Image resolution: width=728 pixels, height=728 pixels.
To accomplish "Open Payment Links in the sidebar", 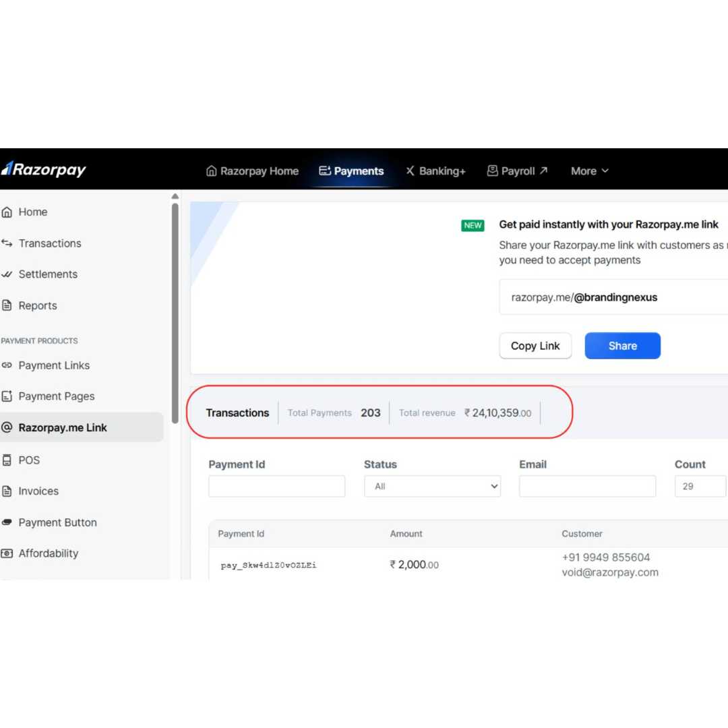I will [x=54, y=365].
